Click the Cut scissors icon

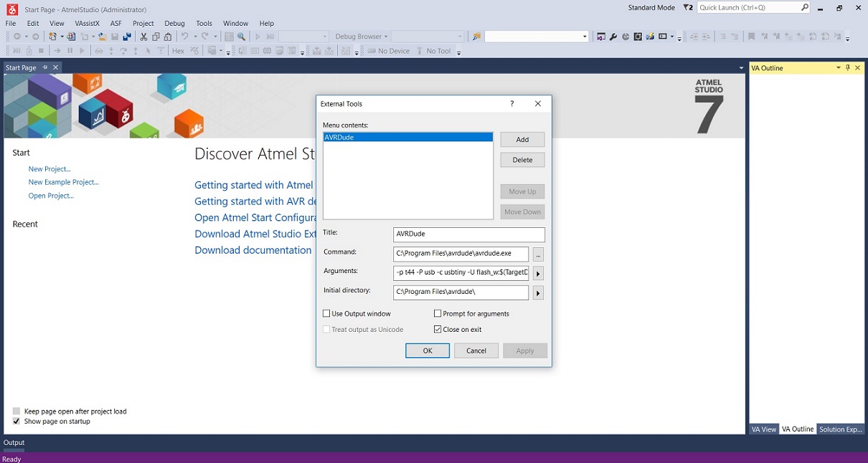143,37
